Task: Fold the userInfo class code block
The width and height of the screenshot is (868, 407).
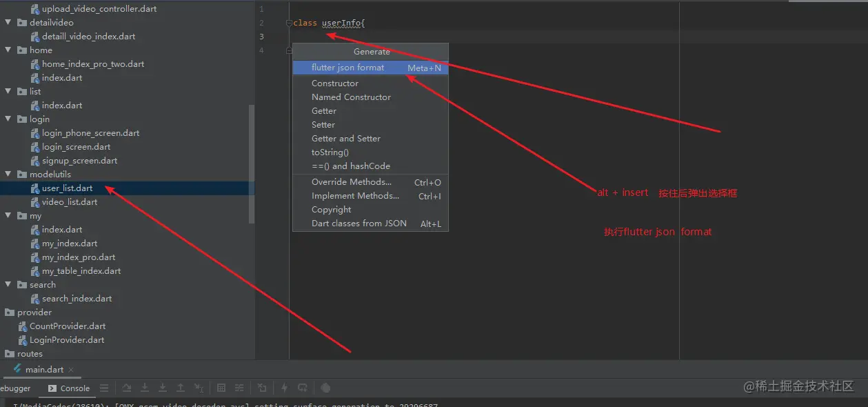Action: click(x=289, y=23)
